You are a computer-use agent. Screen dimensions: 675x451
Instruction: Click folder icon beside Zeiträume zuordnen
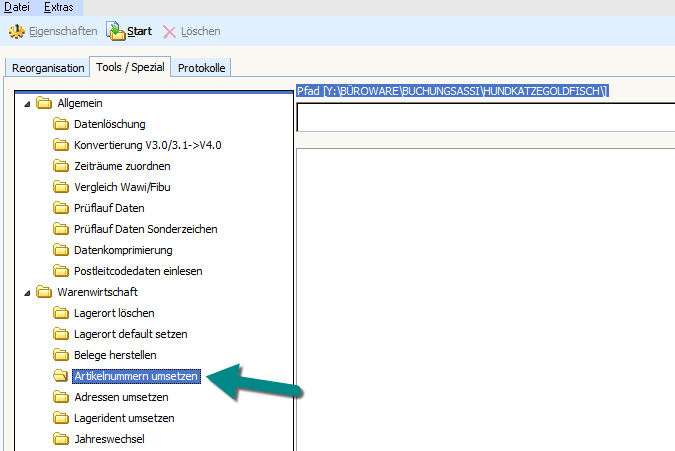(61, 166)
